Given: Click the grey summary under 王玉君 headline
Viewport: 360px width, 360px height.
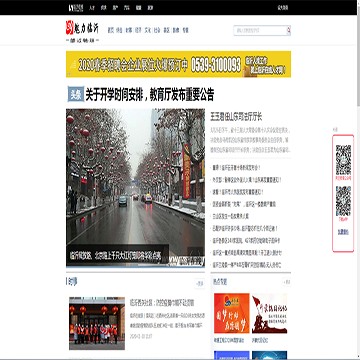Looking at the screenshot, I should [250, 139].
